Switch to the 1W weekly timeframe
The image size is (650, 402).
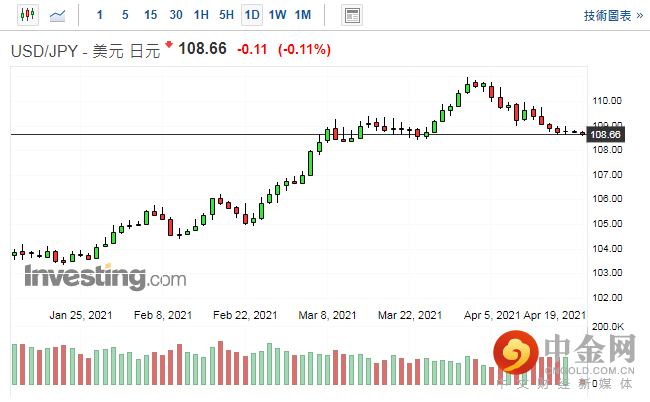(277, 15)
